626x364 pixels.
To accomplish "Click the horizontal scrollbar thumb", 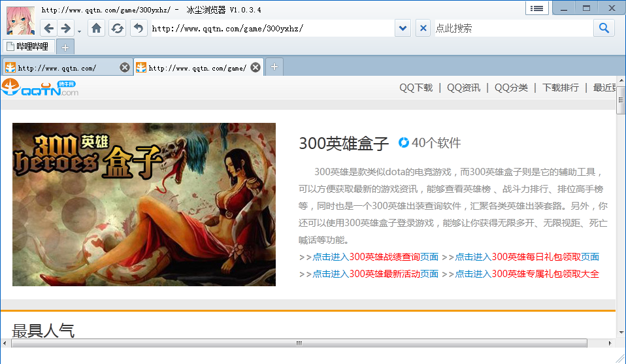I will tap(299, 343).
